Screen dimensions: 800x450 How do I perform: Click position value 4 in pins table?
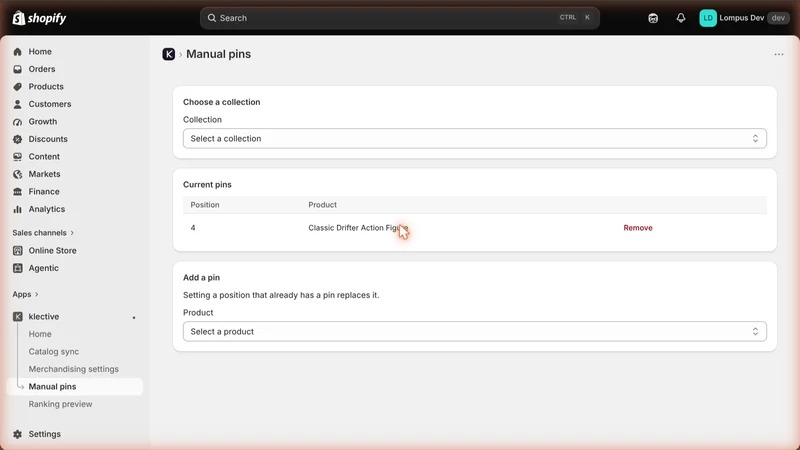pyautogui.click(x=193, y=228)
